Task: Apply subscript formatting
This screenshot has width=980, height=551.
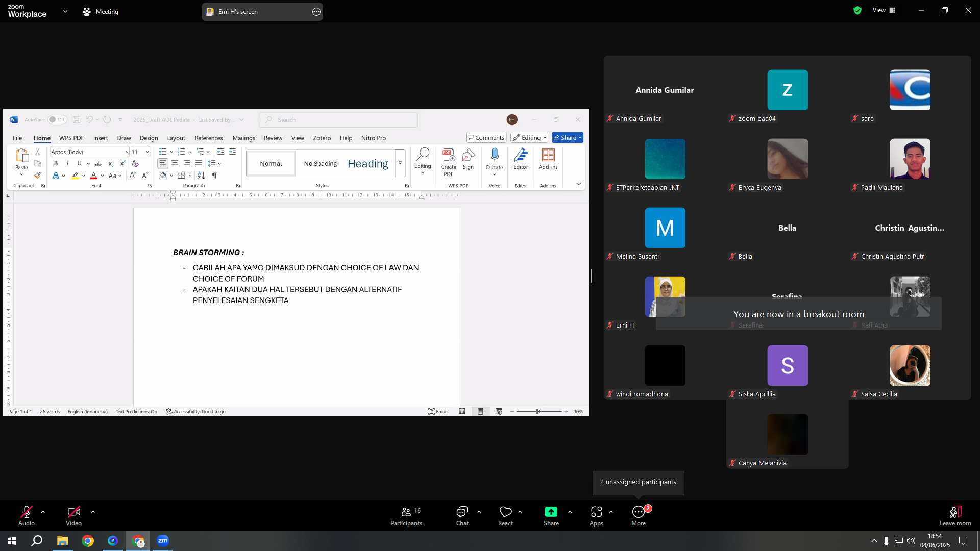Action: (111, 164)
